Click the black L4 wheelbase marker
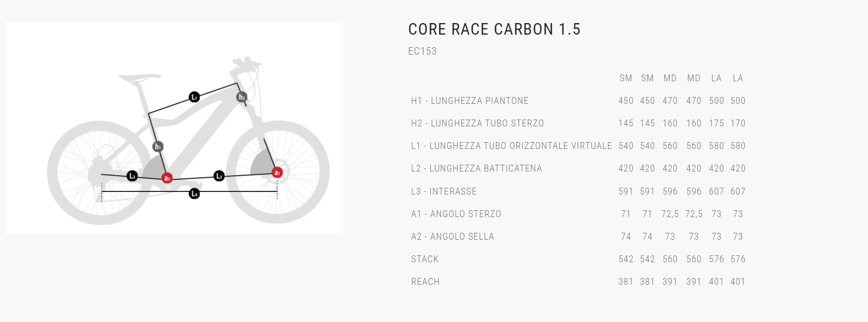This screenshot has width=868, height=322. pyautogui.click(x=194, y=194)
